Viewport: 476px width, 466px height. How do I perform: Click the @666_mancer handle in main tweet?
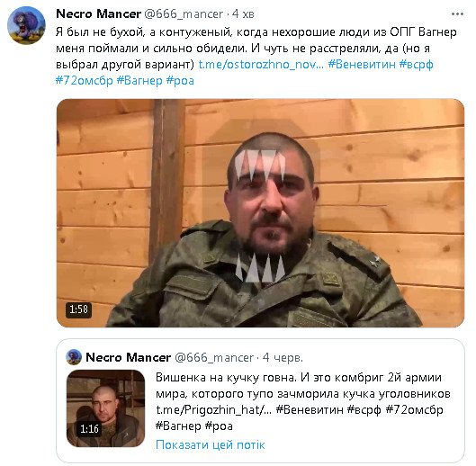click(184, 14)
